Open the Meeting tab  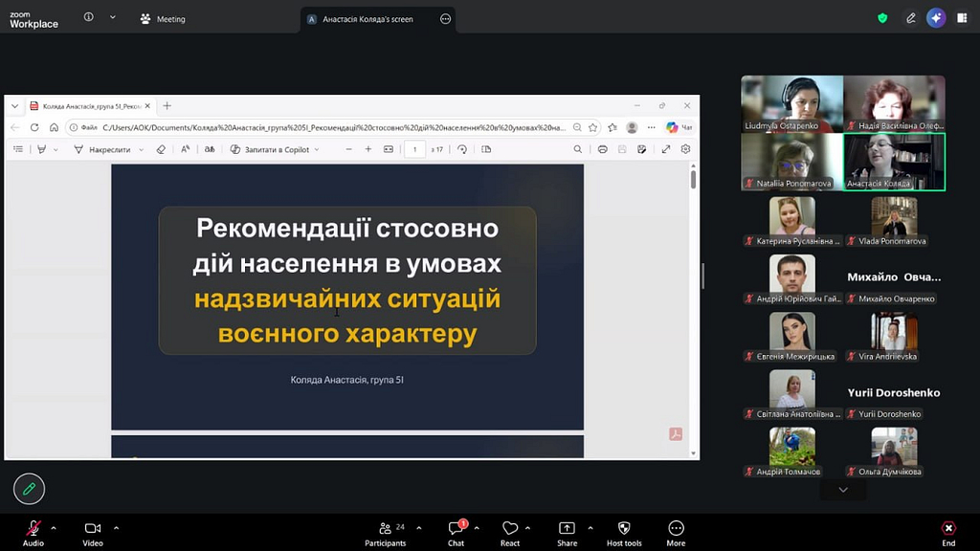[163, 19]
